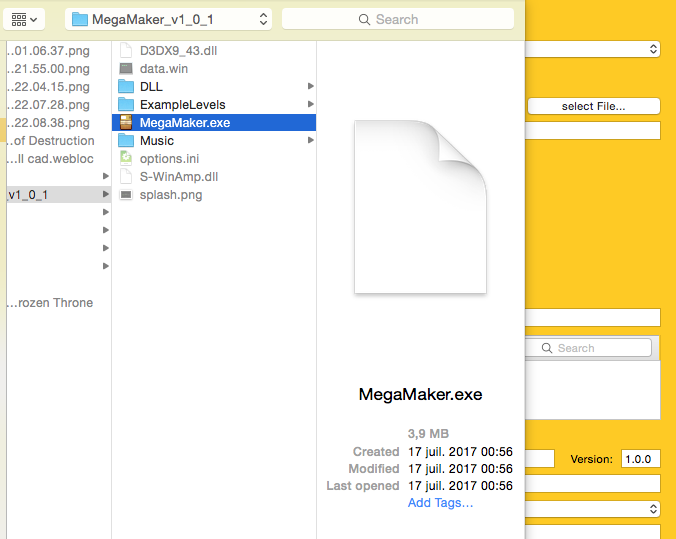
Task: Click the Music folder icon
Action: (126, 140)
